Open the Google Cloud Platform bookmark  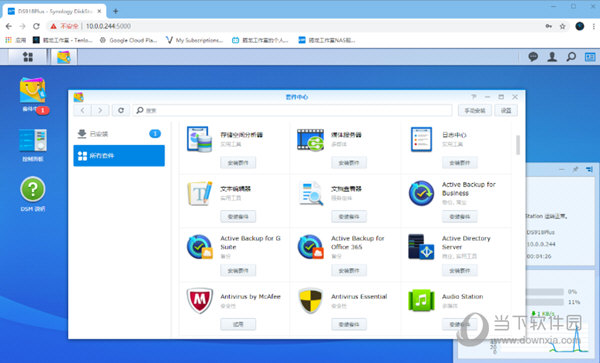click(129, 40)
